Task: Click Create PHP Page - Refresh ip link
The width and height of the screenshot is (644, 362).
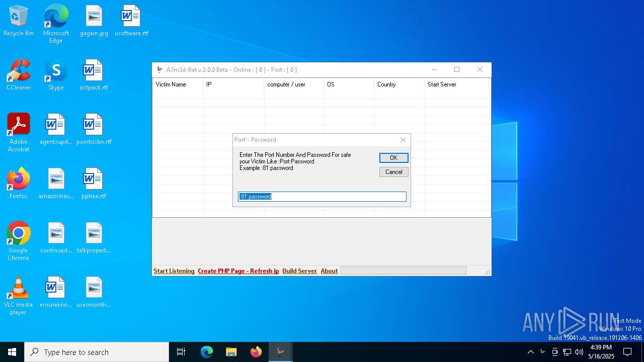Action: 238,271
